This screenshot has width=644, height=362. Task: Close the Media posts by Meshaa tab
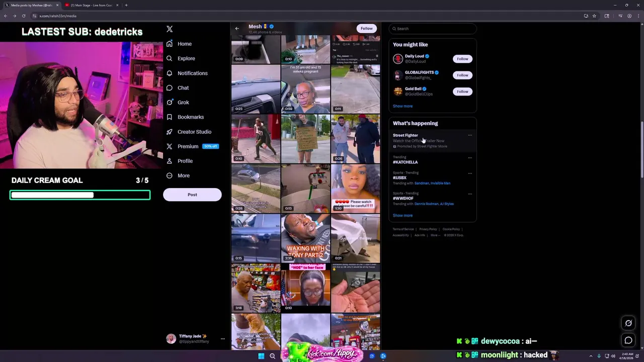pos(57,5)
